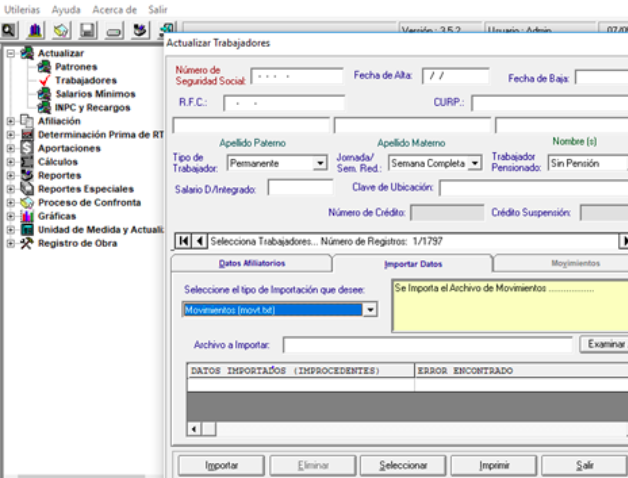The height and width of the screenshot is (478, 628).
Task: Click the R.F.C. input field
Action: (x=284, y=103)
